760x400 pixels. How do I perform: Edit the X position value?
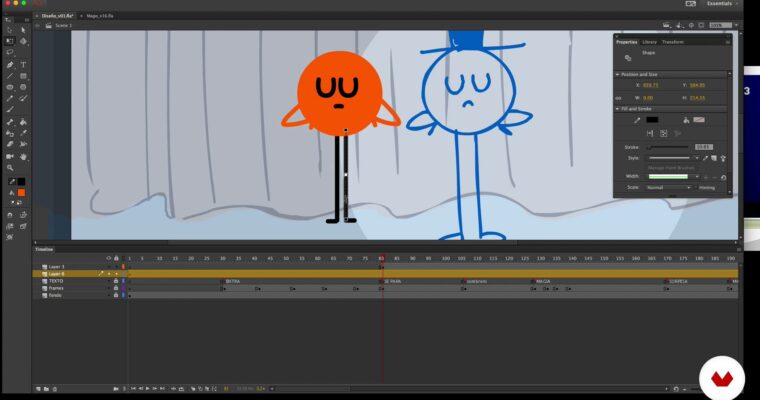click(x=650, y=85)
